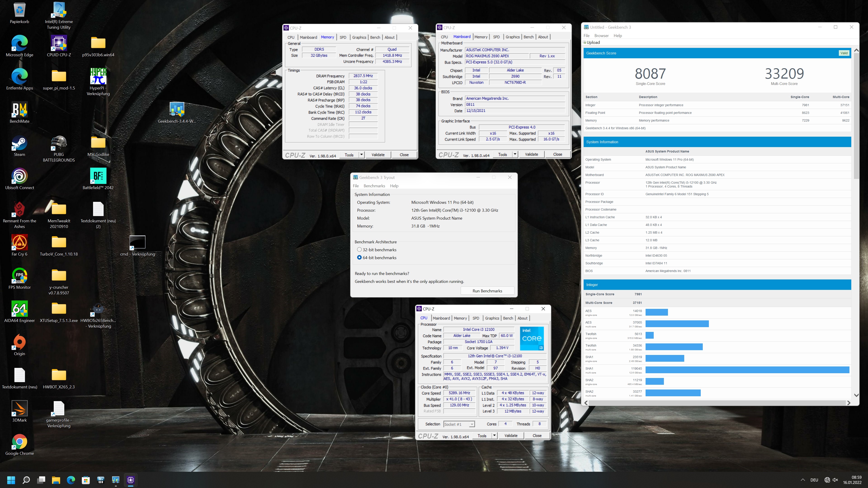Switch to SPD tab in Memory CPU-Z window
The width and height of the screenshot is (868, 488).
tap(343, 37)
